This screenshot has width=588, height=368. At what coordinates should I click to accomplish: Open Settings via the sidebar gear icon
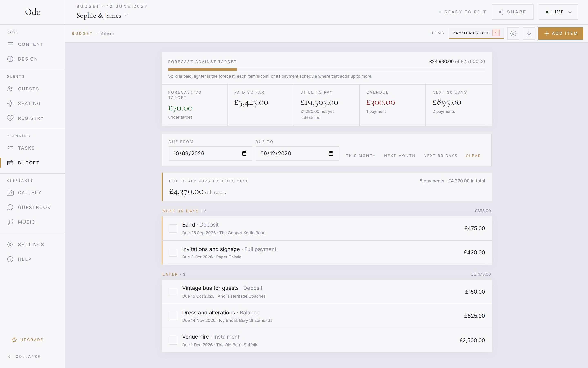(x=10, y=245)
